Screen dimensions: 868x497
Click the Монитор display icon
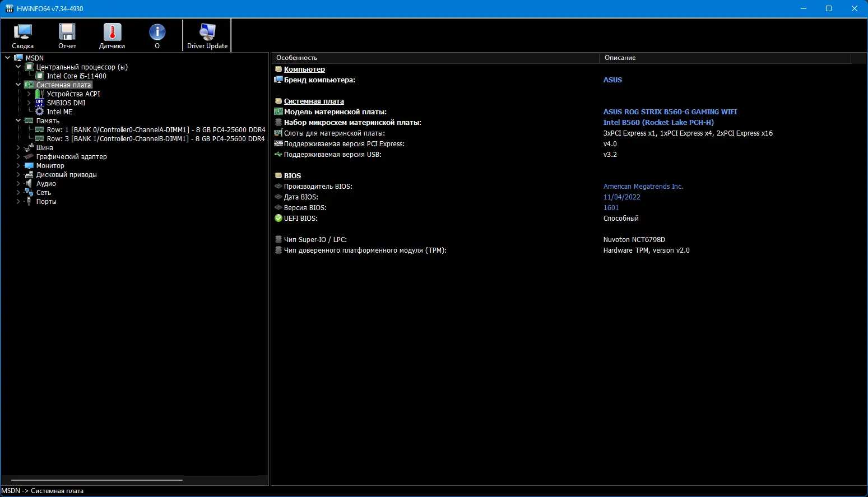29,165
